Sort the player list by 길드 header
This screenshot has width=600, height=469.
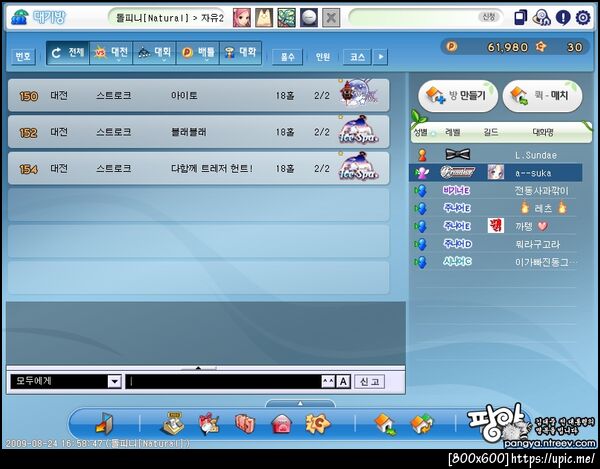(491, 132)
